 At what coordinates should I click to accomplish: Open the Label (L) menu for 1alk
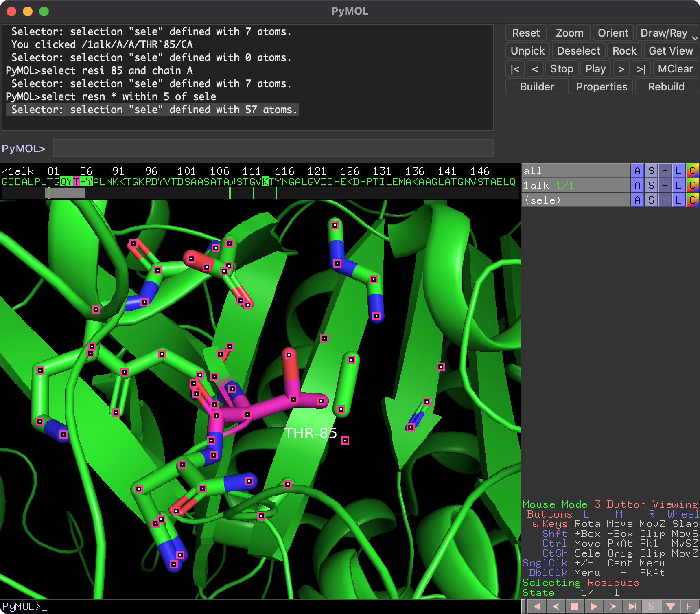678,185
